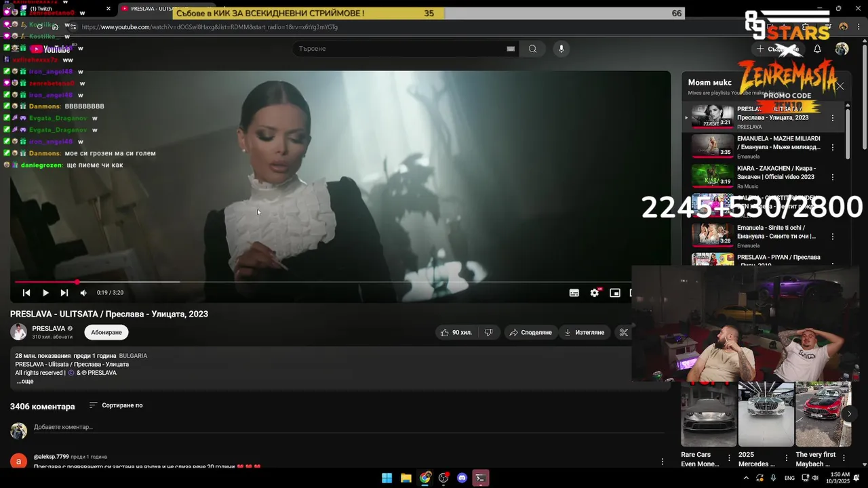The image size is (868, 488).
Task: Open the PRESLAVA channel avatar
Action: pyautogui.click(x=18, y=332)
